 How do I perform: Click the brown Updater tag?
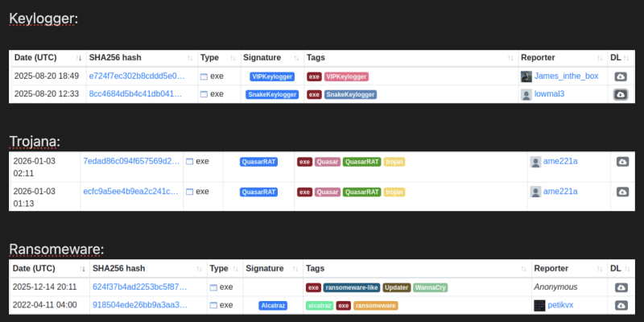[x=397, y=287]
